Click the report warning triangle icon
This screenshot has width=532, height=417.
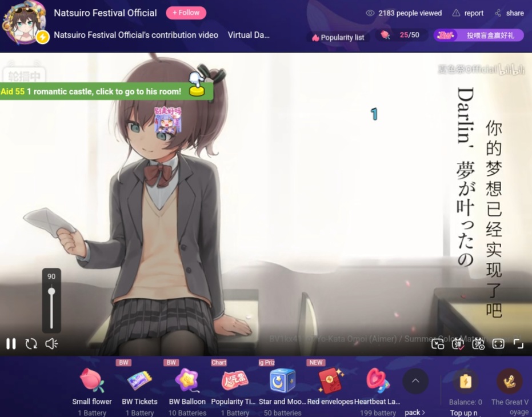tap(457, 13)
